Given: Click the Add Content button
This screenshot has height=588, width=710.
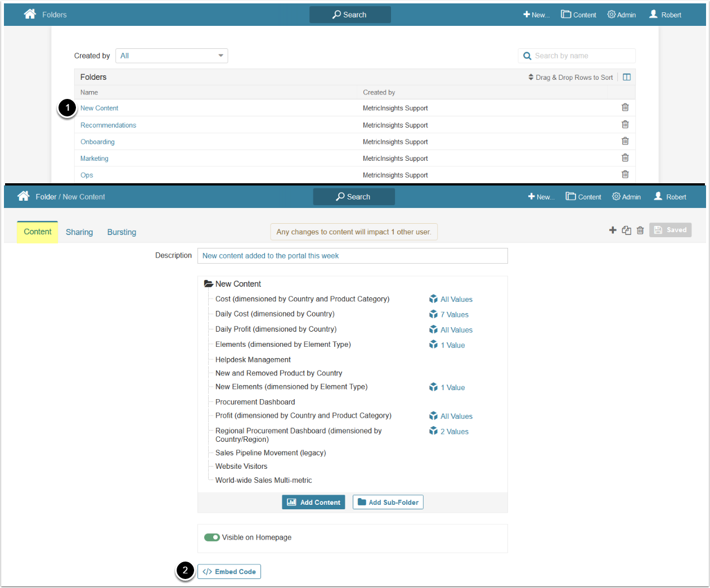Looking at the screenshot, I should [313, 502].
